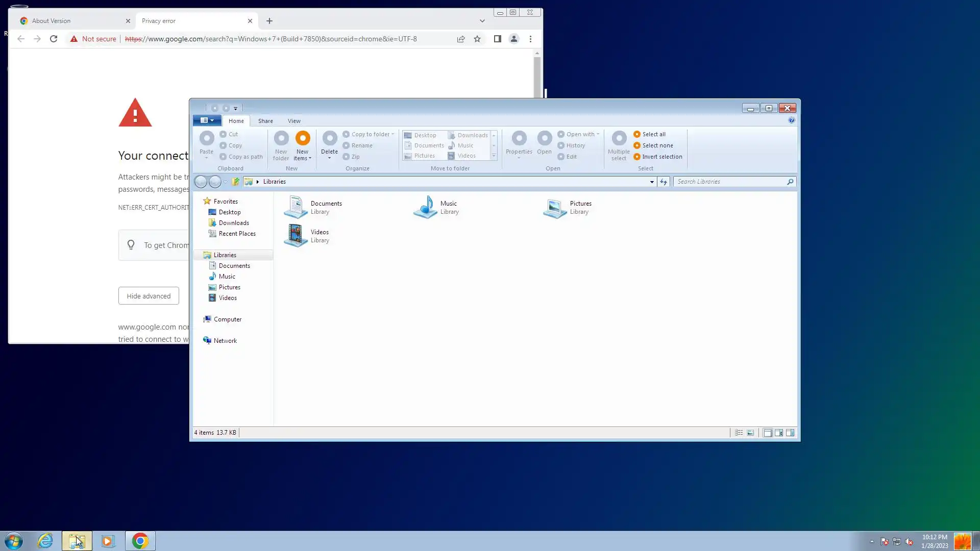Expand the Chrome tab search chevron
Viewport: 980px width, 551px height.
click(482, 21)
